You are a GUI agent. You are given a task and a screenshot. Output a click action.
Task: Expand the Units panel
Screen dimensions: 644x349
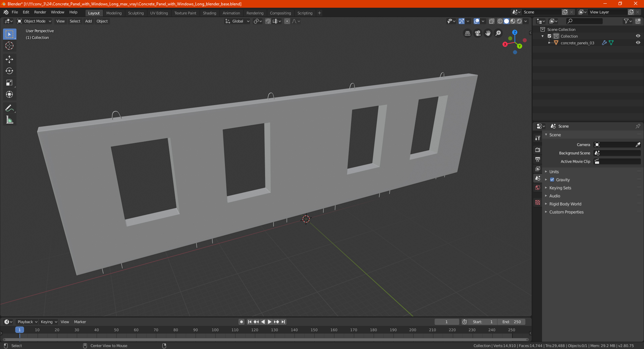(554, 172)
